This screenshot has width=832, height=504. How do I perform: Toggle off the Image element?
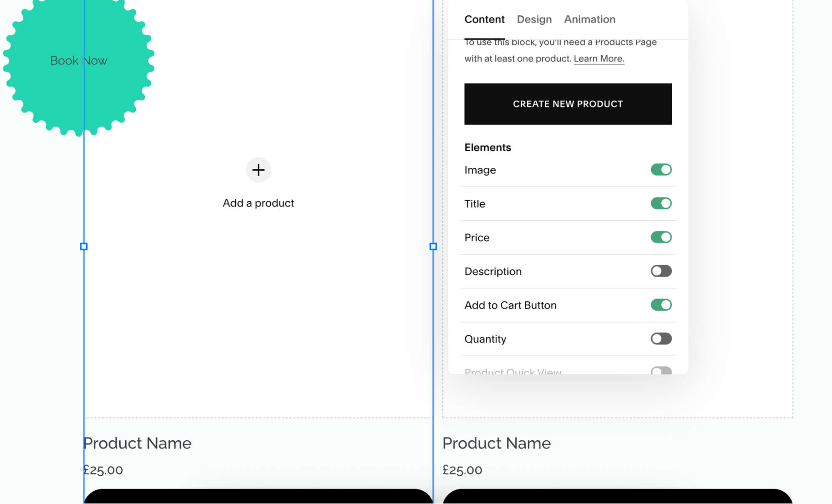[x=661, y=170]
